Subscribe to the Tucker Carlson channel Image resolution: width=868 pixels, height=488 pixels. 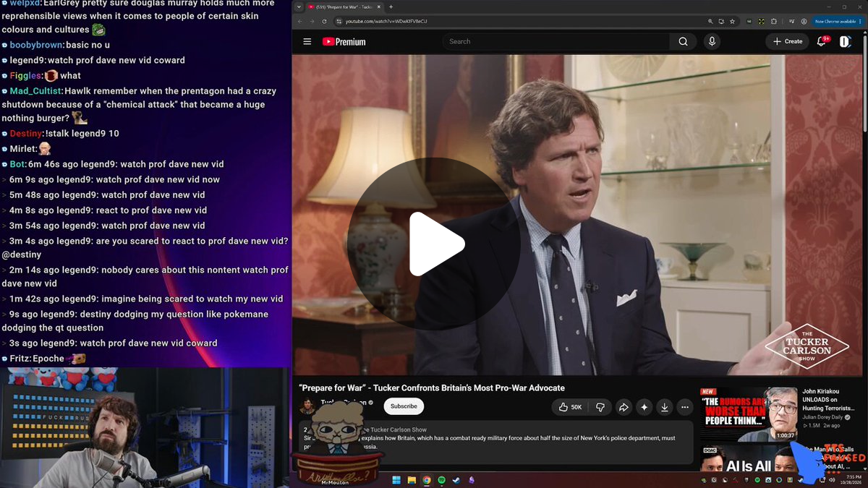pyautogui.click(x=404, y=406)
